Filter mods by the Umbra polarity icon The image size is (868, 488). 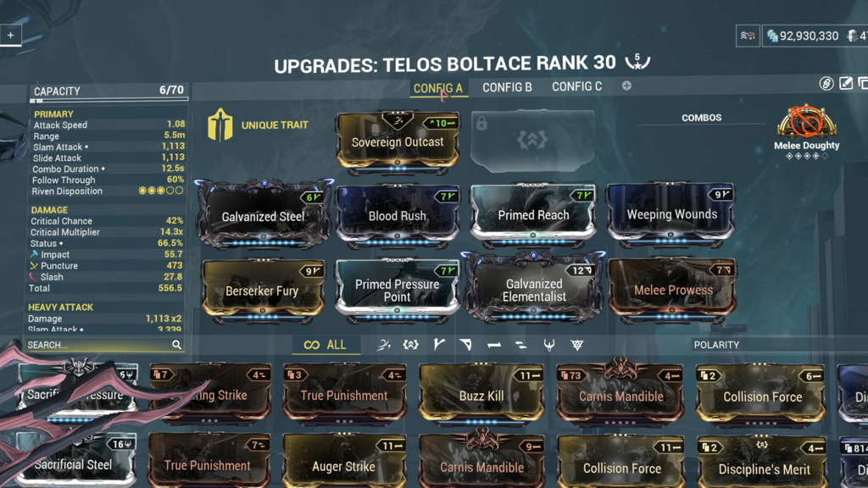(x=576, y=345)
